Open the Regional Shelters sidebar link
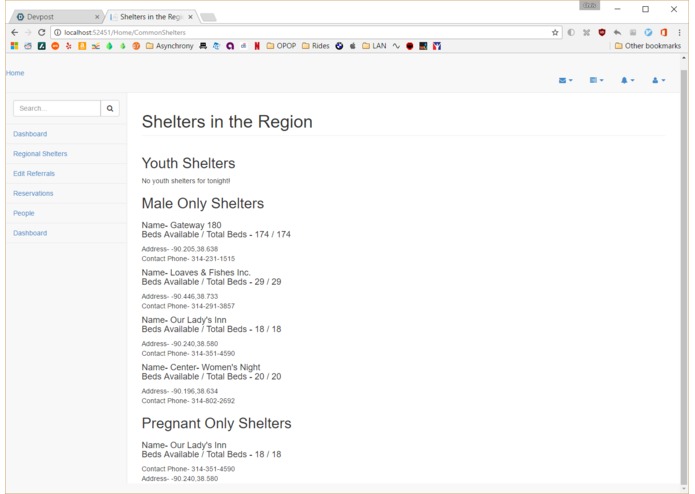 tap(40, 154)
